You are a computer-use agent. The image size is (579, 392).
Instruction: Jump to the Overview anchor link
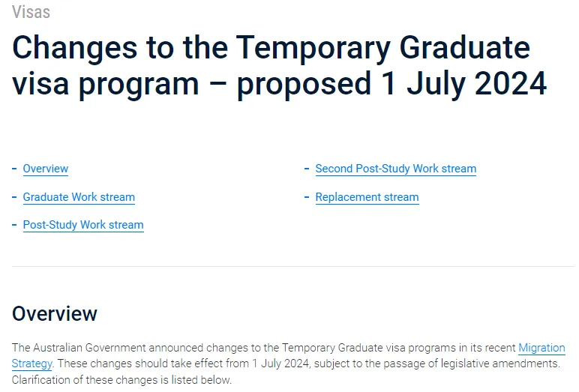pos(46,169)
